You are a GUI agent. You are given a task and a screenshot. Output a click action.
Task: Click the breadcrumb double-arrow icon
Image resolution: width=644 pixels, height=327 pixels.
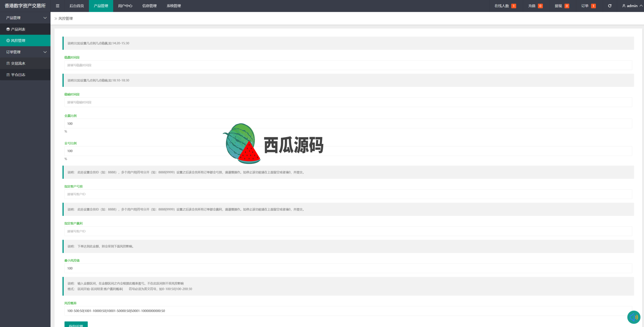click(x=56, y=19)
